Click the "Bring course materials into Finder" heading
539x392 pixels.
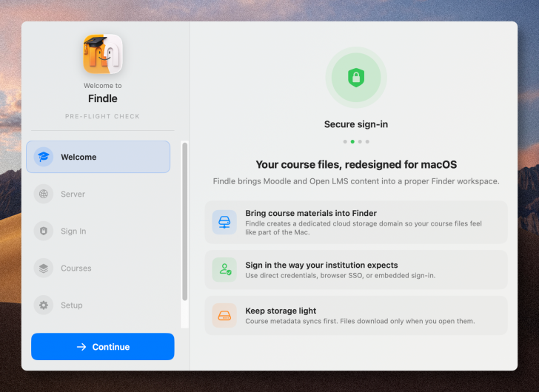pos(311,213)
